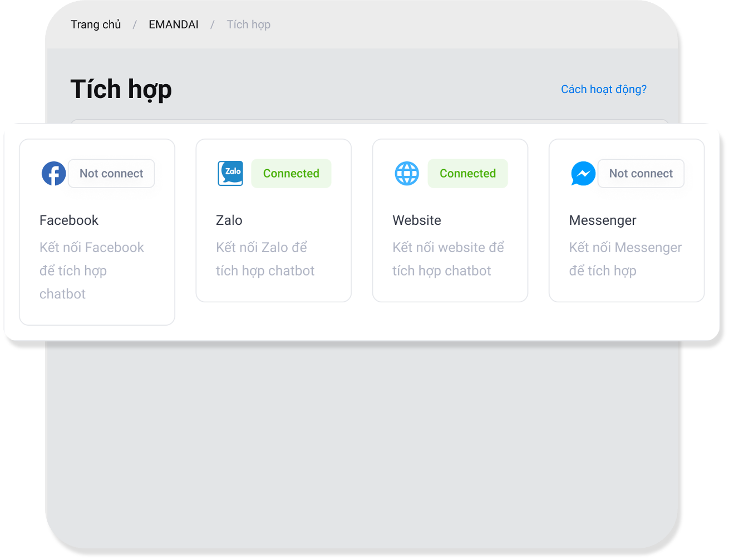Open the 'Cách hoạt động?' help link
Screen dimensions: 729x560
pyautogui.click(x=603, y=90)
